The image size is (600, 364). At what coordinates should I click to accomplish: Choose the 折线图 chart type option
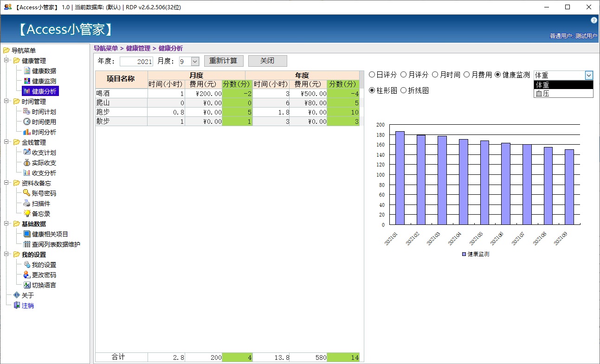[404, 90]
